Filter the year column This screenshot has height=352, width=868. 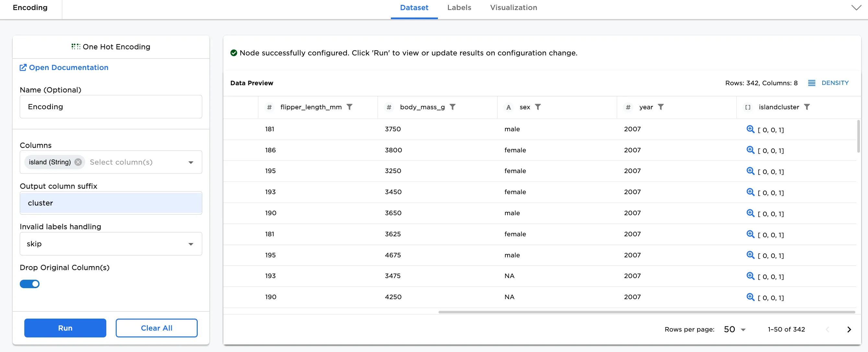661,107
